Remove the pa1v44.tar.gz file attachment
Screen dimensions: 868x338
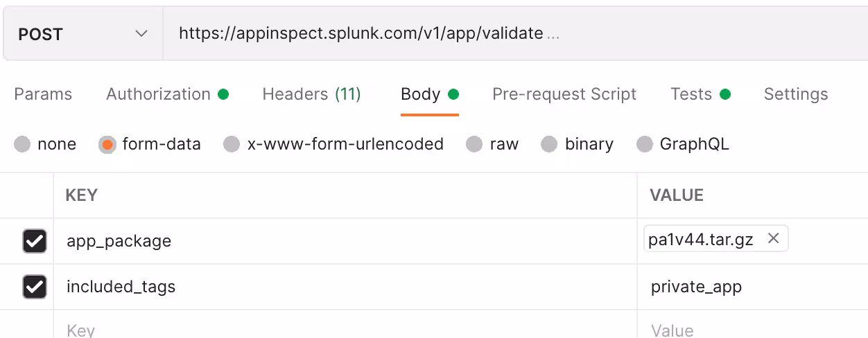tap(774, 239)
